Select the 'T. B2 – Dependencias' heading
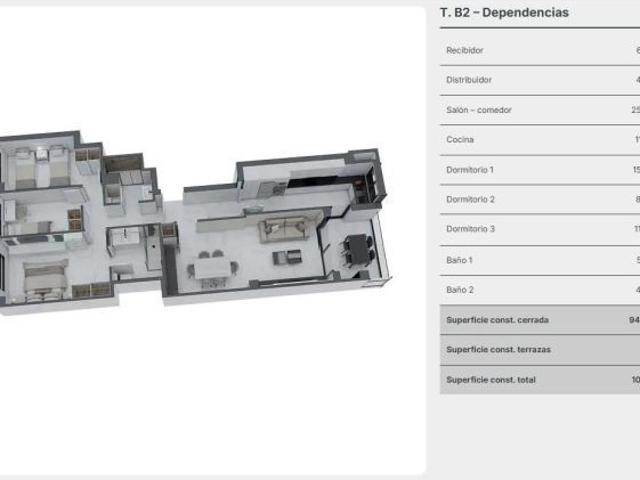640x480 pixels. point(504,13)
